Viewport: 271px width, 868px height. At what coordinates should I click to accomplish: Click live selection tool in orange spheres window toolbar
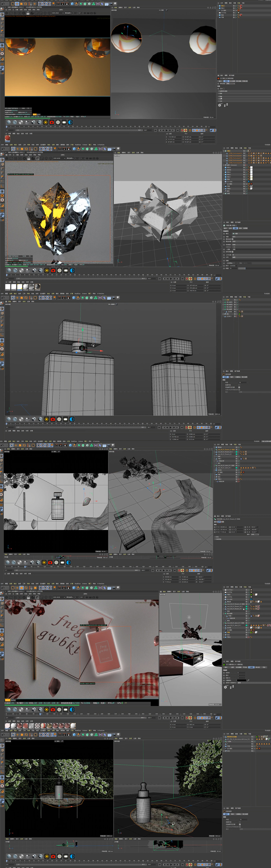point(13,4)
